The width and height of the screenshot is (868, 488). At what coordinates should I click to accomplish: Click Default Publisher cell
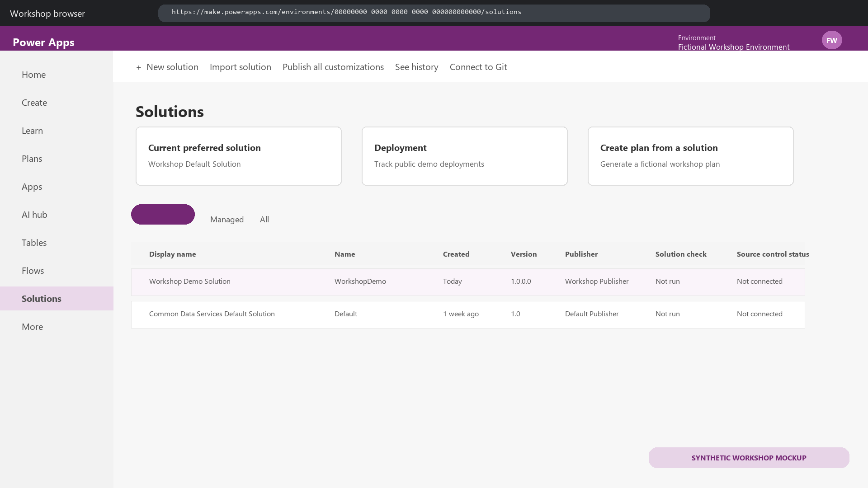[592, 314]
